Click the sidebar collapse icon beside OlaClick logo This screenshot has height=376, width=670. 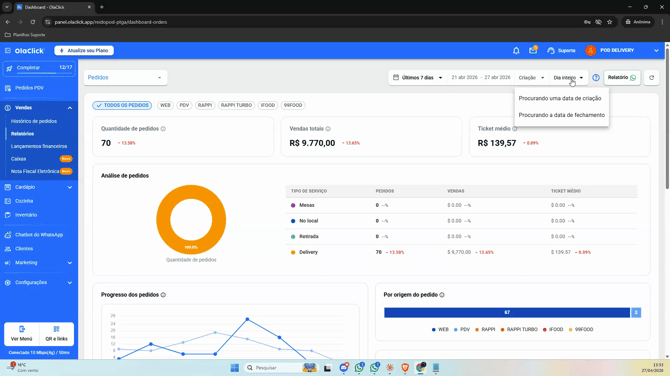pos(8,50)
